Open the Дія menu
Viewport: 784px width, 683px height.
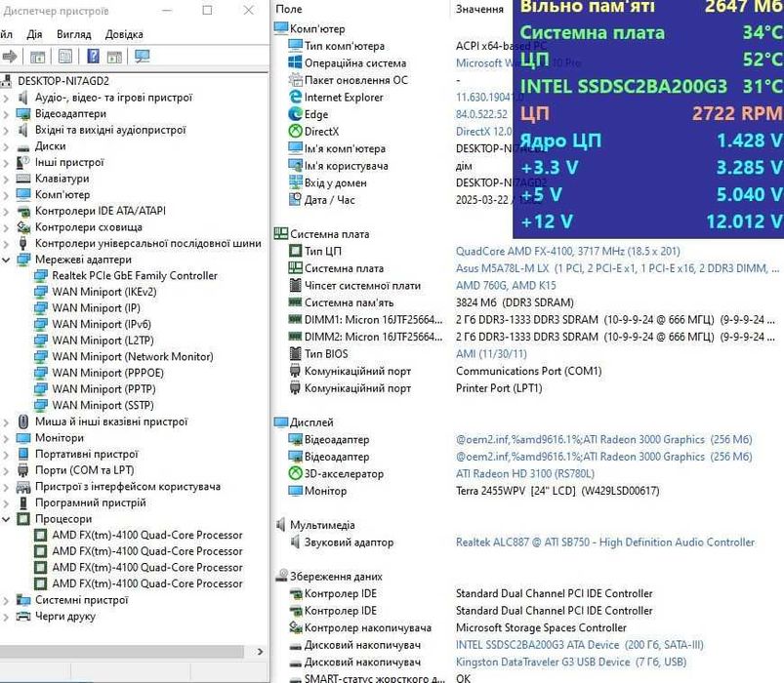(x=34, y=34)
